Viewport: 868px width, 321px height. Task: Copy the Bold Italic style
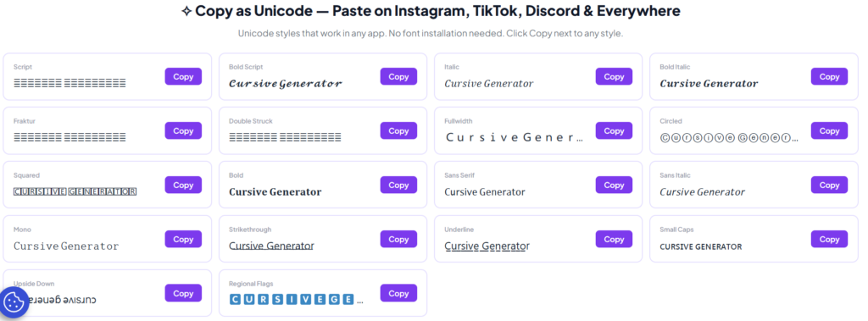pos(829,77)
